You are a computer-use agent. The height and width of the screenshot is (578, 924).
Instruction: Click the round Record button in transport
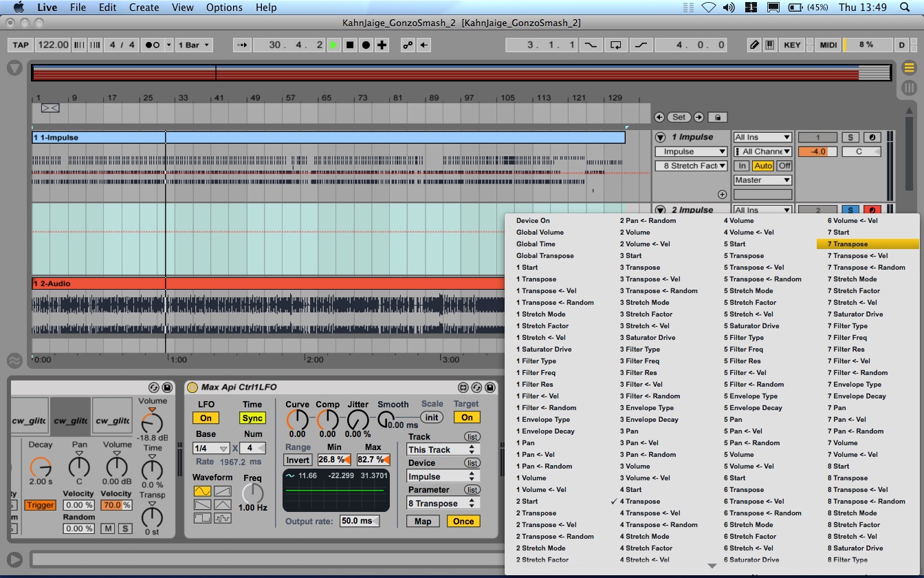[x=366, y=45]
